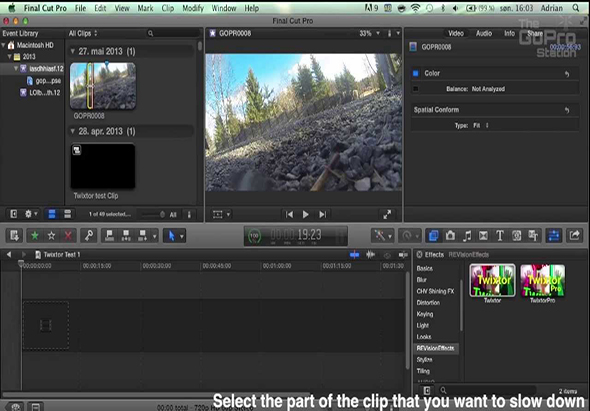Image resolution: width=590 pixels, height=411 pixels.
Task: Switch to Video inspector tab
Action: (456, 33)
